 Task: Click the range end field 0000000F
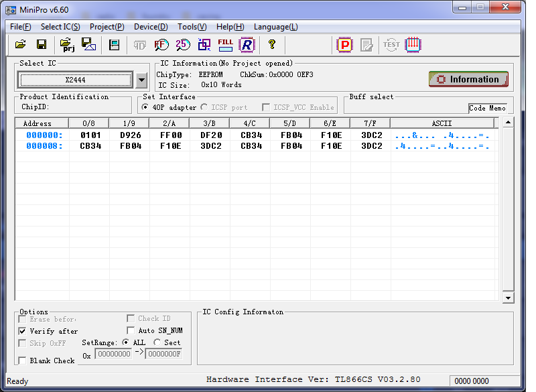pyautogui.click(x=164, y=354)
